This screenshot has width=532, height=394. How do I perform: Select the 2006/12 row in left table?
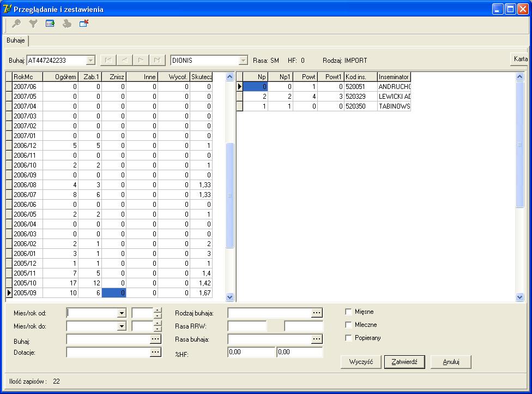click(x=109, y=146)
